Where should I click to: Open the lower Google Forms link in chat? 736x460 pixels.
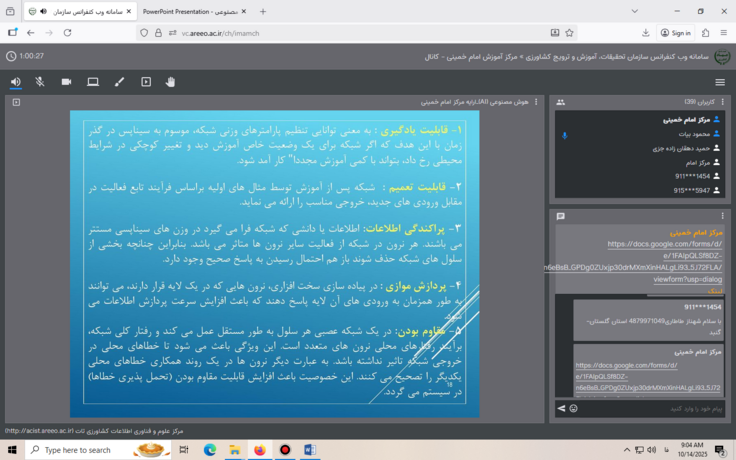click(x=648, y=376)
